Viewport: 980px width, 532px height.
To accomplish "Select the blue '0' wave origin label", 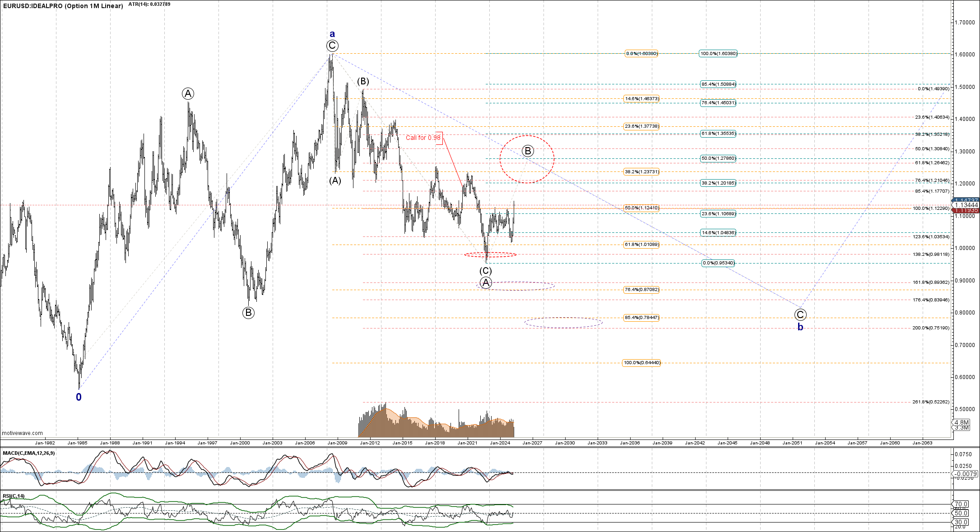I will click(79, 397).
